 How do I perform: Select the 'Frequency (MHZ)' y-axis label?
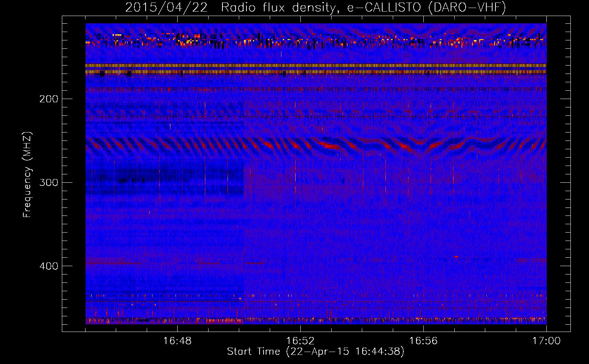27,175
